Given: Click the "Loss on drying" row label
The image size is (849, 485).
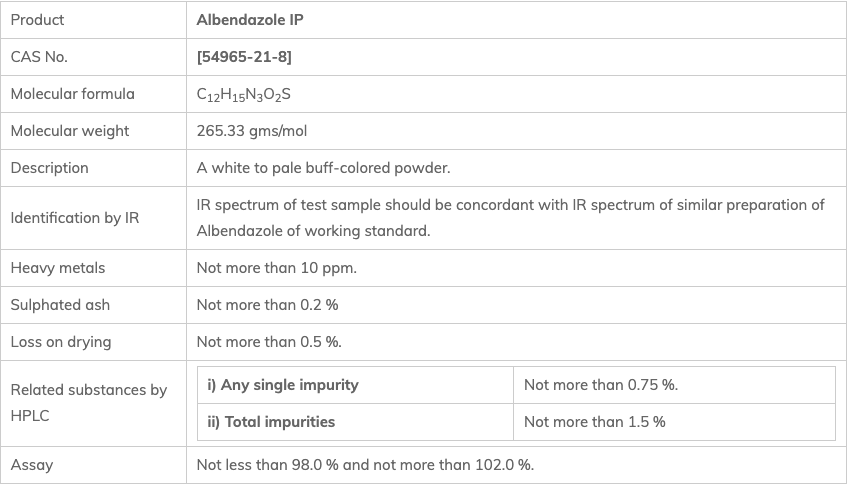Looking at the screenshot, I should [x=61, y=342].
